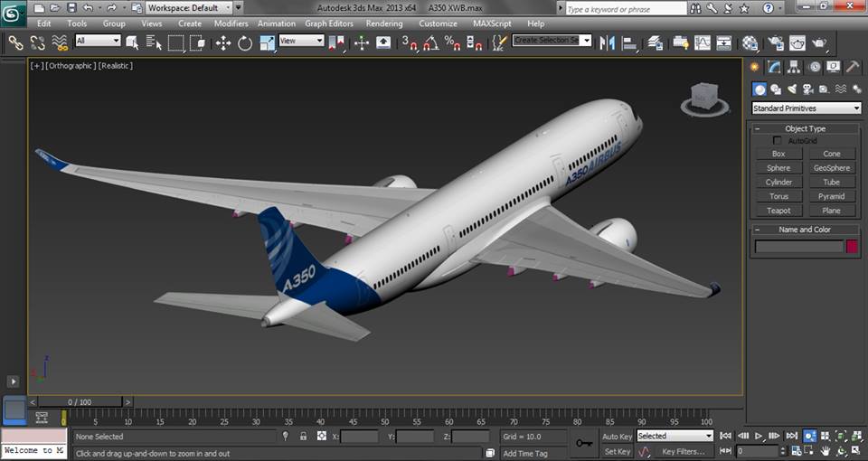Screen dimensions: 868x461
Task: Click the Teapot object button
Action: (x=778, y=211)
